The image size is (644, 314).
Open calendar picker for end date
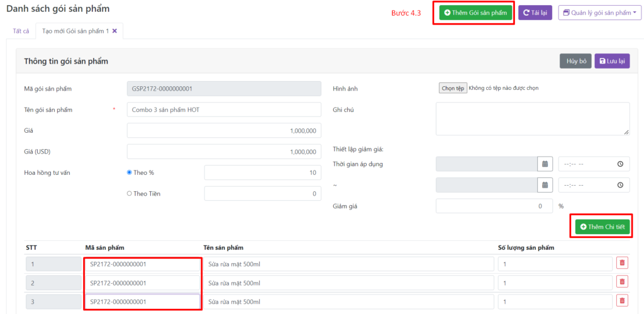click(545, 185)
